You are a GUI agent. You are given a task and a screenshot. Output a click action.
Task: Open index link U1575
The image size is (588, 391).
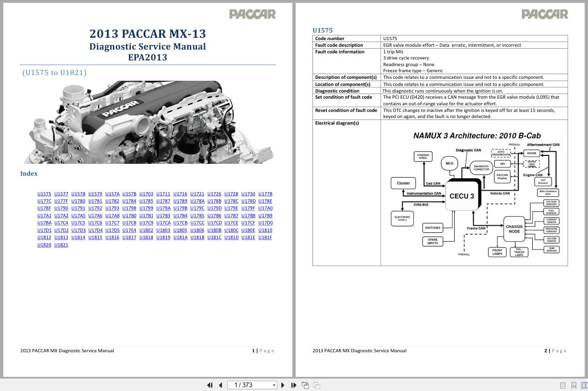pyautogui.click(x=44, y=194)
